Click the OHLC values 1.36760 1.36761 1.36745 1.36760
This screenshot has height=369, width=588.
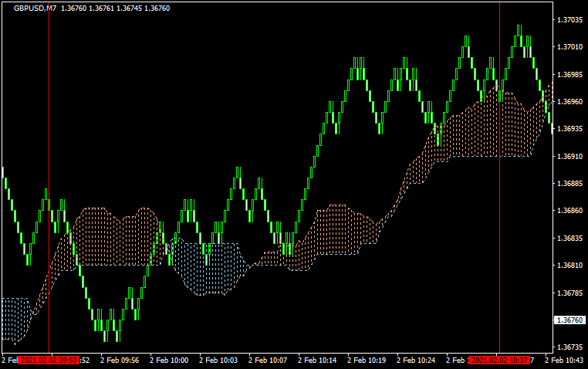point(116,8)
